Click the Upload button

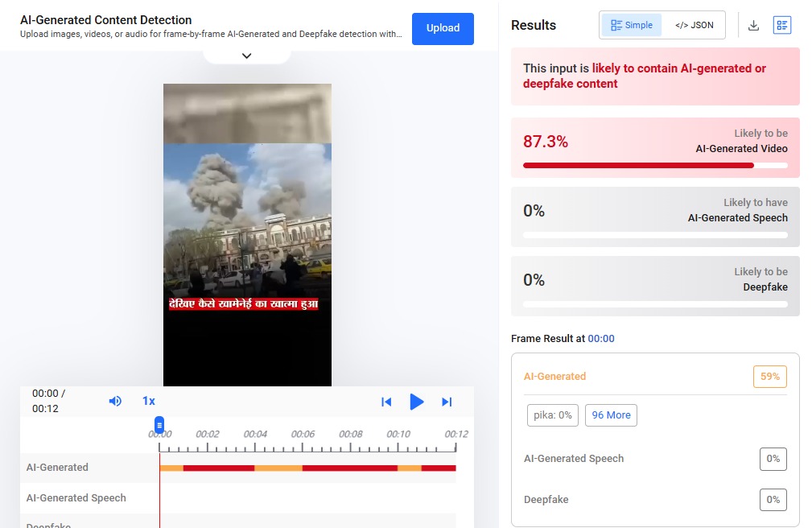click(443, 28)
